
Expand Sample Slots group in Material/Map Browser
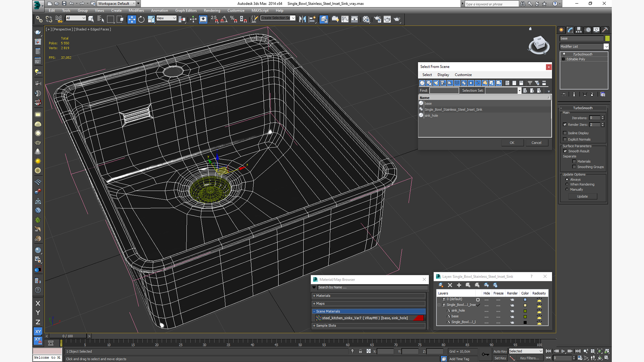pyautogui.click(x=369, y=325)
